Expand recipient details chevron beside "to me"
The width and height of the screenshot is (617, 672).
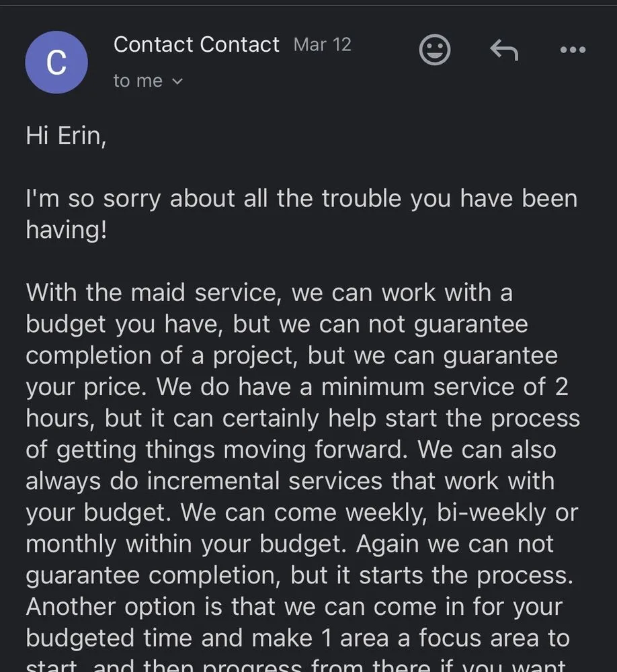[177, 81]
